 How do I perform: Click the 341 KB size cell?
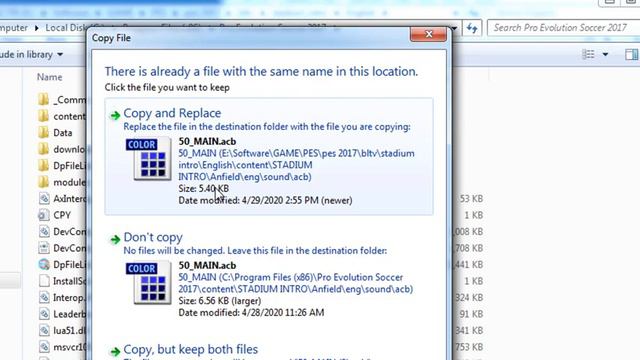tap(469, 330)
